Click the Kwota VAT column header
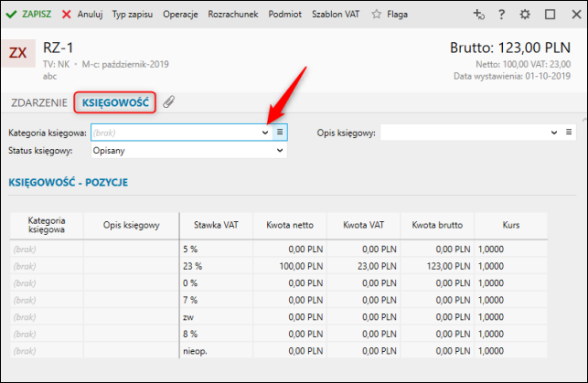The image size is (588, 383). pos(363,225)
